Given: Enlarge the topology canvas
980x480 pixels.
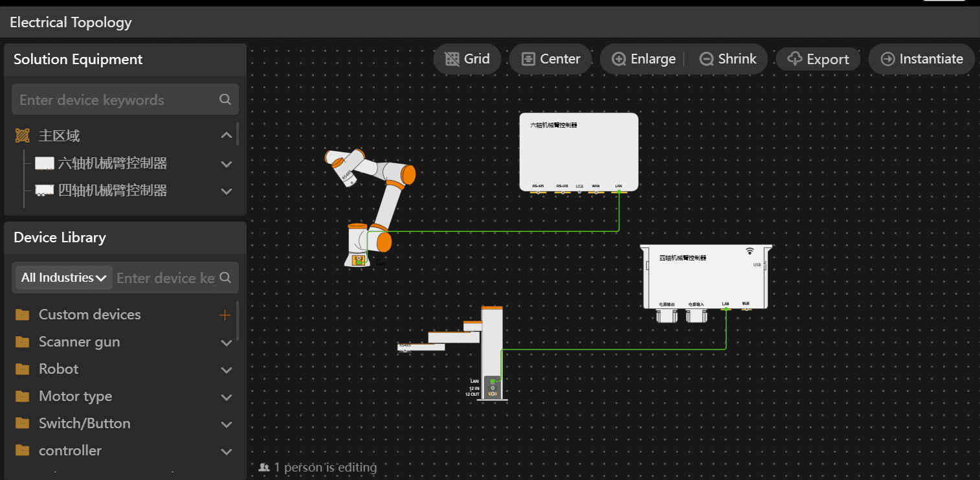Looking at the screenshot, I should pos(643,59).
